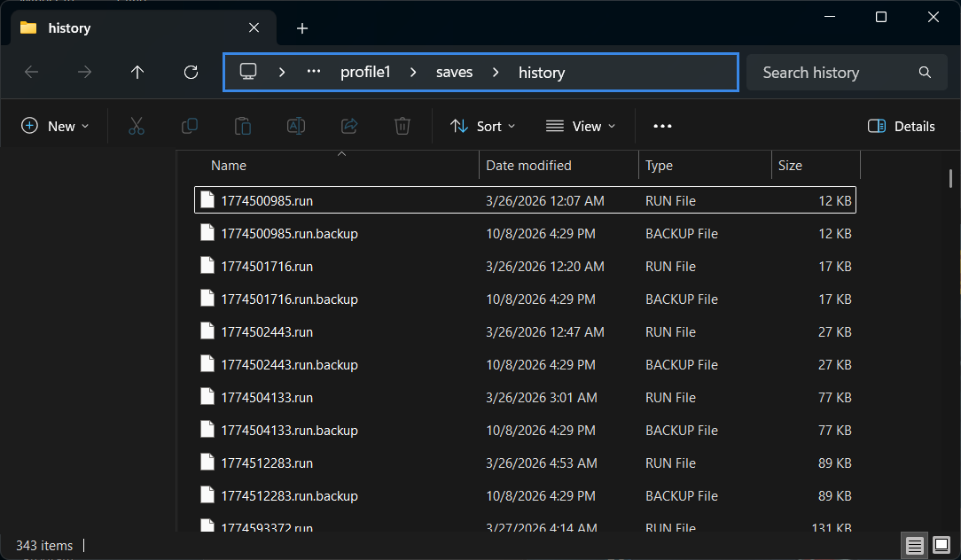Refresh the history folder view

point(191,73)
